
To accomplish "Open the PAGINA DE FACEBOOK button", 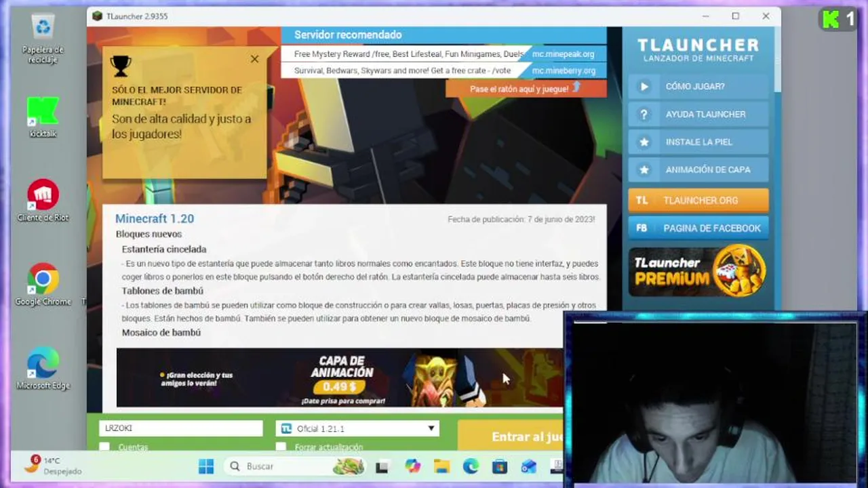I will pos(698,228).
